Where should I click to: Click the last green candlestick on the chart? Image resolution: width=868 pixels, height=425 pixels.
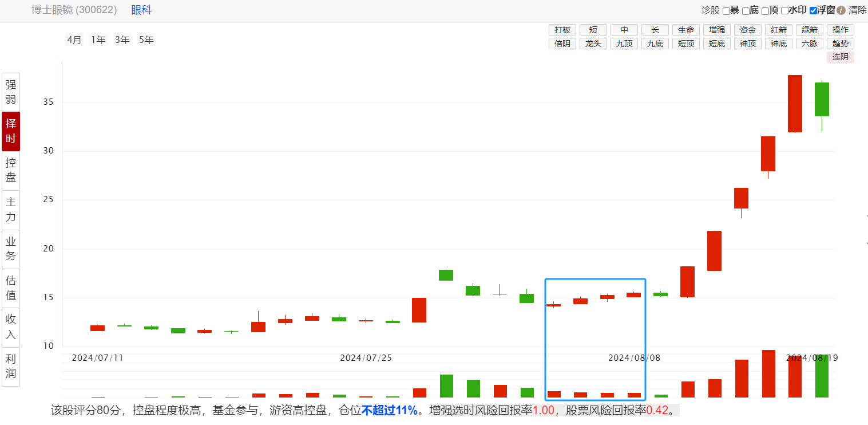click(x=822, y=99)
